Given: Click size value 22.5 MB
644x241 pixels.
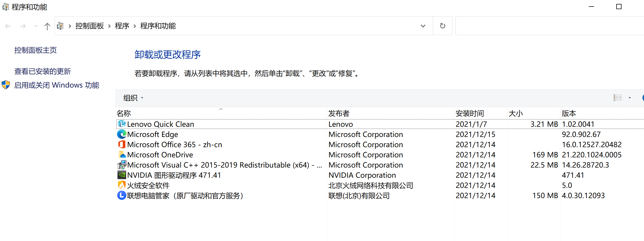Looking at the screenshot, I should pyautogui.click(x=544, y=165).
